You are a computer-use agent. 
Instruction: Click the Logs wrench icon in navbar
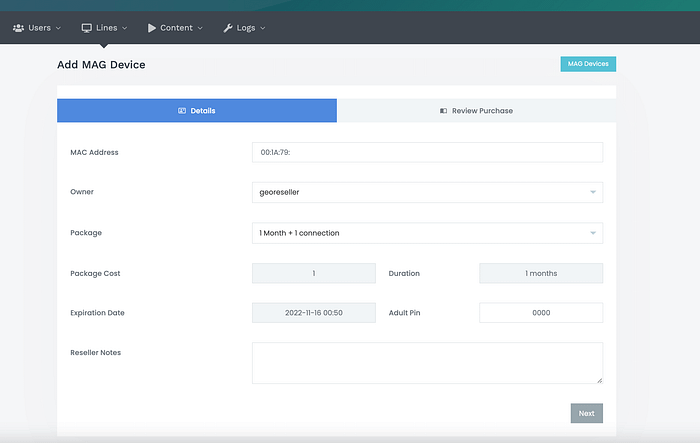(x=228, y=28)
